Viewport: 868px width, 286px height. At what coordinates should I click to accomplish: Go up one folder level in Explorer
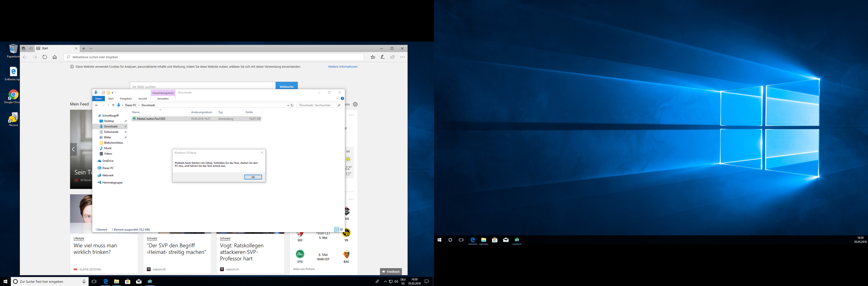tap(113, 105)
